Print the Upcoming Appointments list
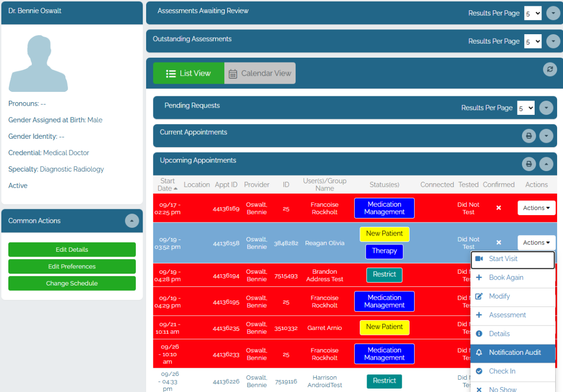Screen dimensions: 563x392 528,164
